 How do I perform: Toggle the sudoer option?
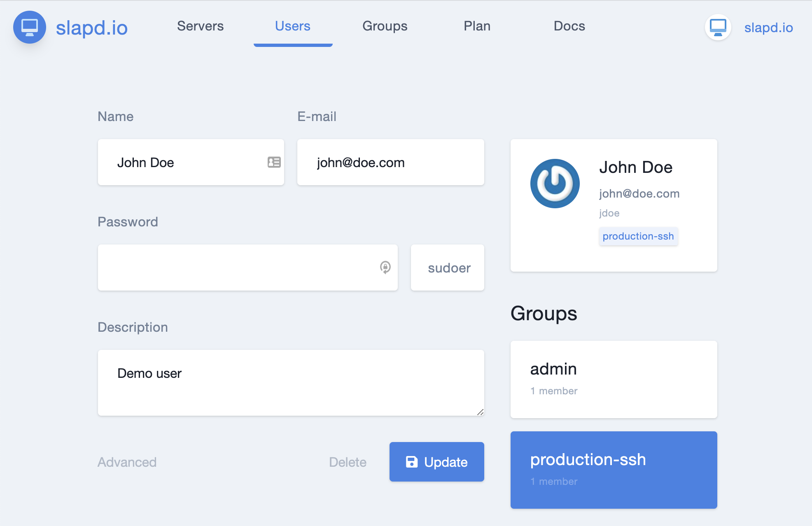(x=448, y=268)
